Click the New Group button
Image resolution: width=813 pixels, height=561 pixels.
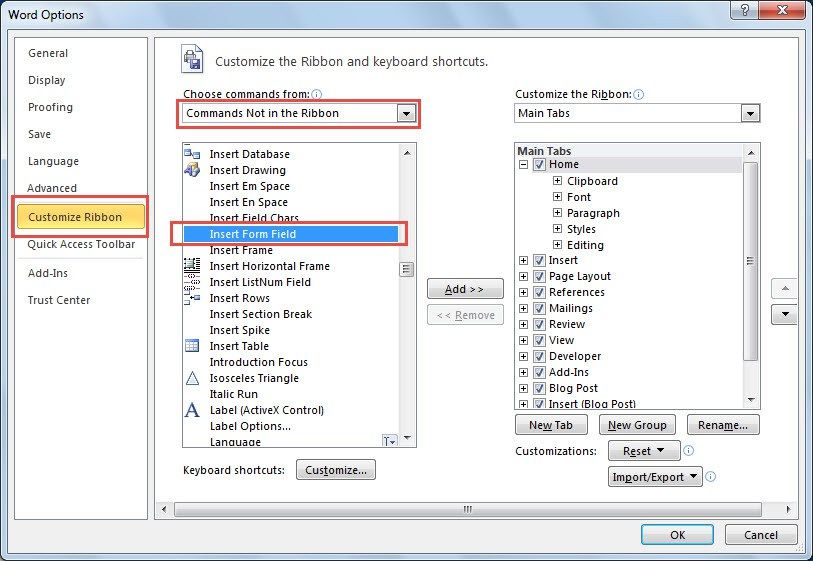[637, 425]
